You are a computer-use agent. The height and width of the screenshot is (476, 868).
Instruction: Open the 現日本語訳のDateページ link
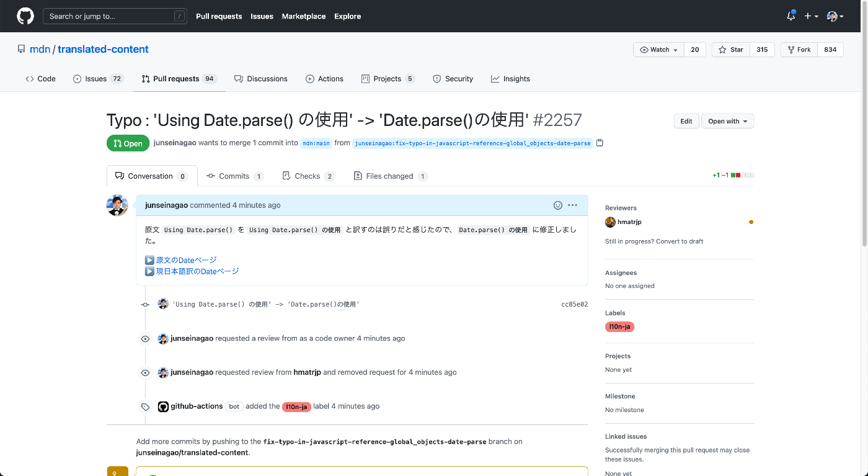(x=197, y=271)
